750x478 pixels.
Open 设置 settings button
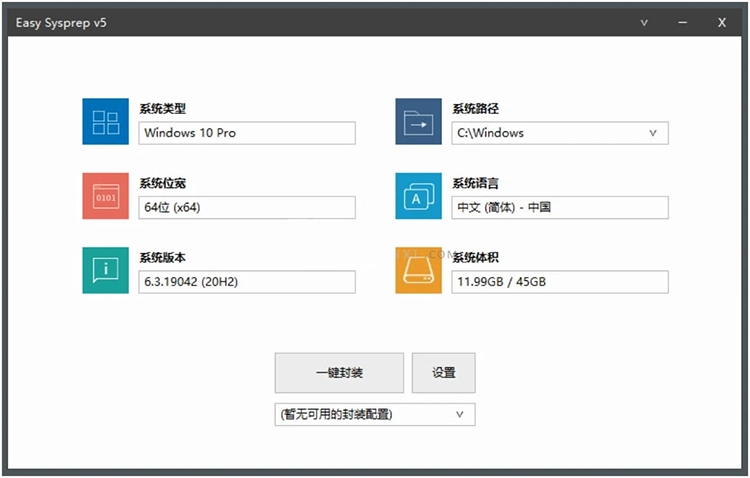[443, 373]
